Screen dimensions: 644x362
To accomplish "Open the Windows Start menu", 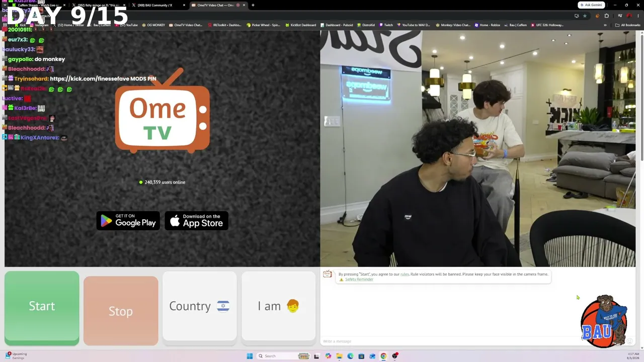I will point(250,356).
